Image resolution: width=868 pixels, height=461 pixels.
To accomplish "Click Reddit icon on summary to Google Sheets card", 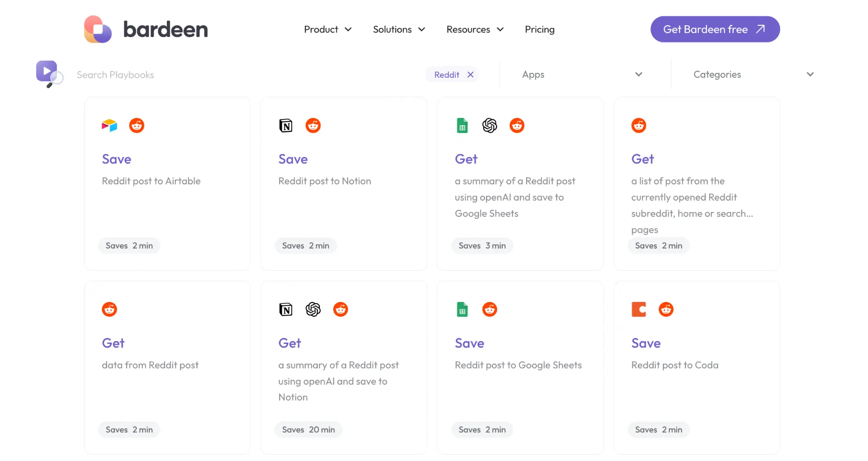I will [x=517, y=125].
